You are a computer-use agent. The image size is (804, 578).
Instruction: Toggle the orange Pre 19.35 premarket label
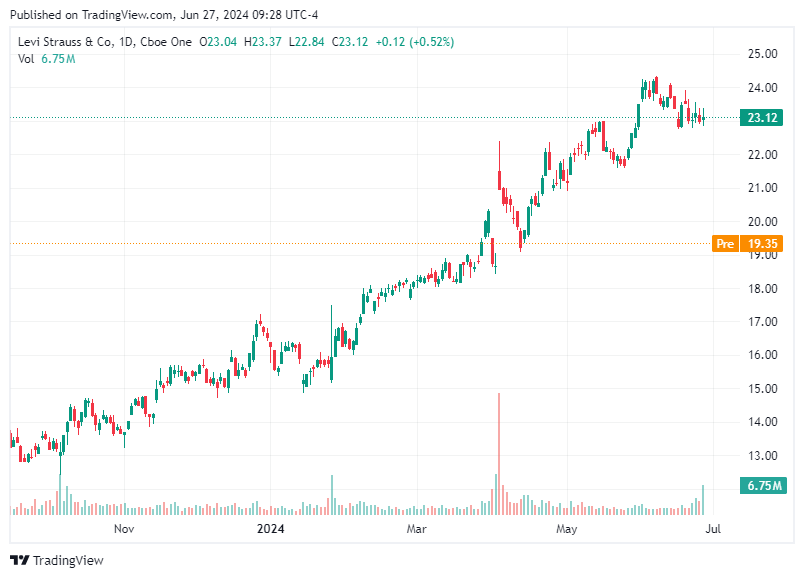pyautogui.click(x=747, y=242)
